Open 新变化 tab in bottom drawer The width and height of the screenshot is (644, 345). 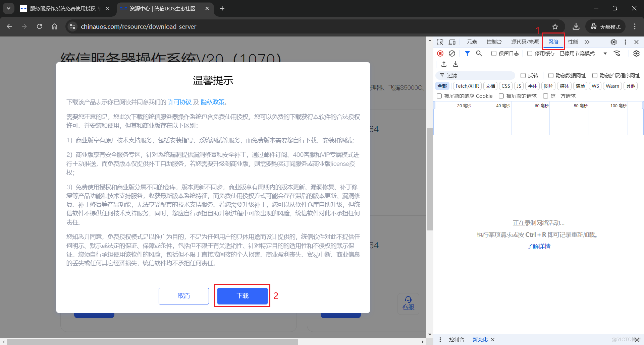pos(480,340)
